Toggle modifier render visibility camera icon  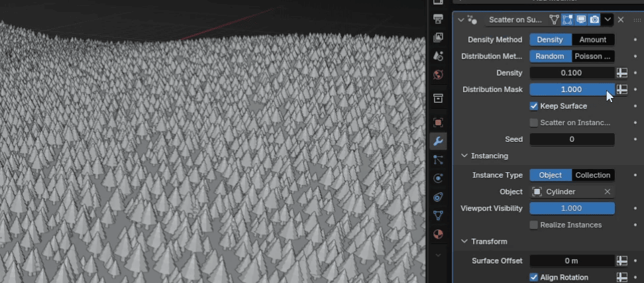click(594, 20)
